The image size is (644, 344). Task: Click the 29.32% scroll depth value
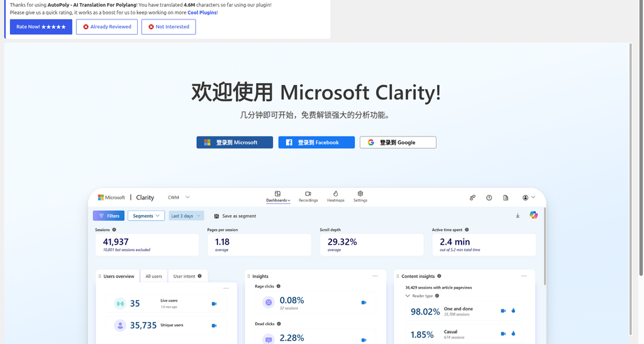[342, 241]
